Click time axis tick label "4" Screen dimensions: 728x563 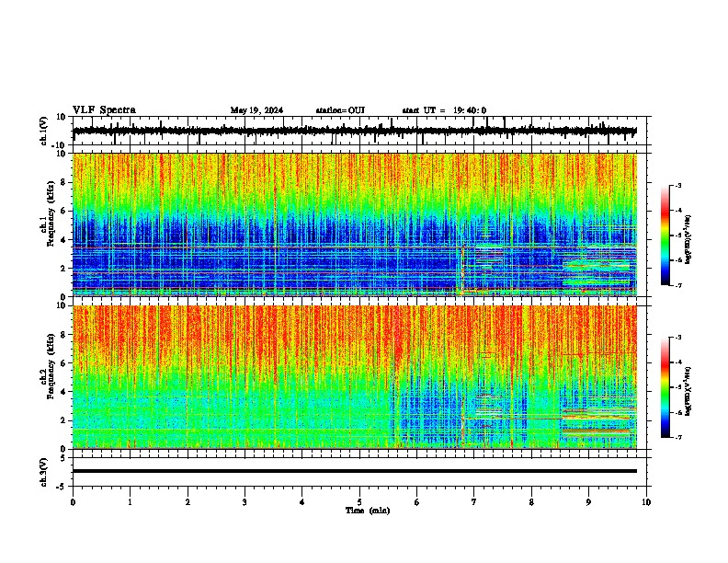coord(302,502)
